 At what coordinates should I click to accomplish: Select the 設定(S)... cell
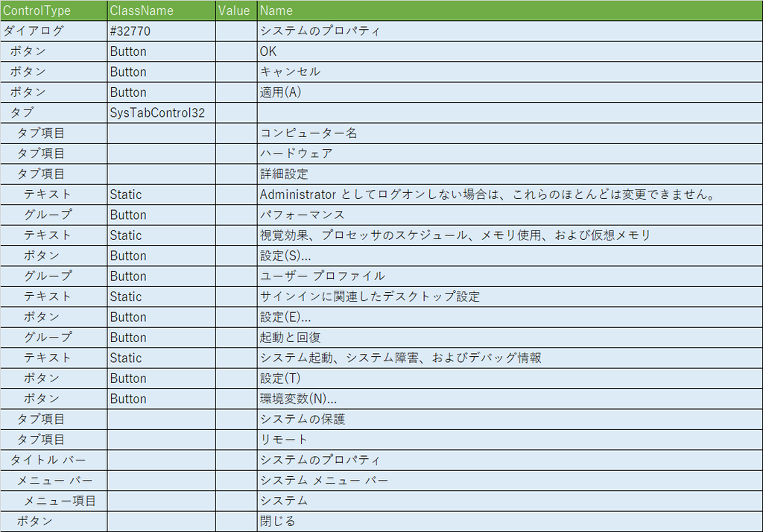(x=510, y=256)
